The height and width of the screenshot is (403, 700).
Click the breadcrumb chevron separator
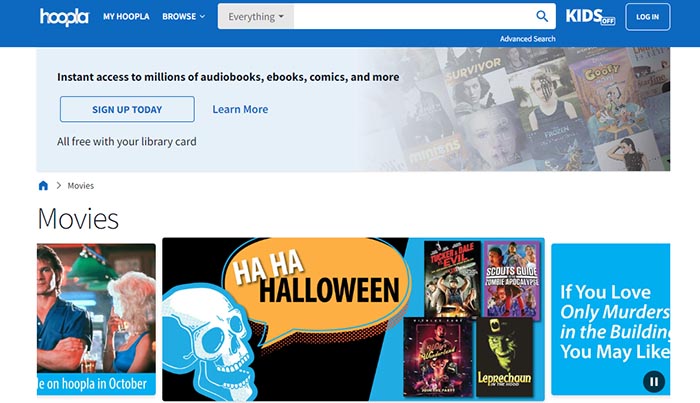click(x=58, y=186)
